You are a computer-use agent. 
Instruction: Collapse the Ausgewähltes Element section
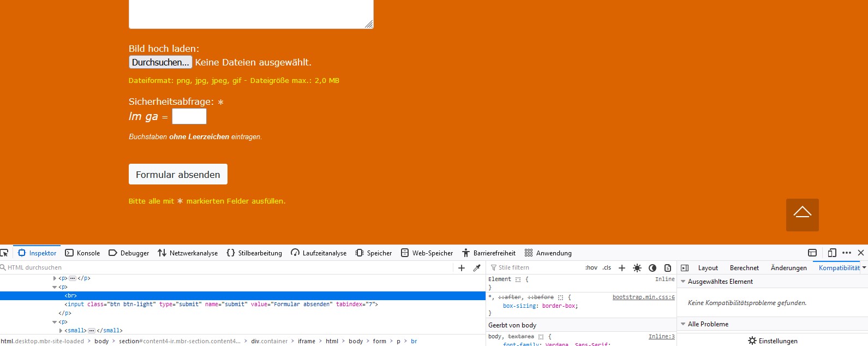[683, 282]
